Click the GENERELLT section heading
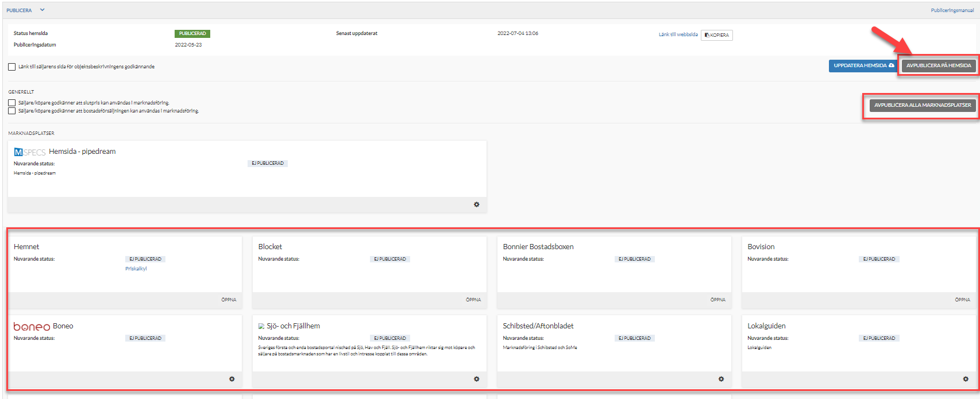 tap(21, 92)
